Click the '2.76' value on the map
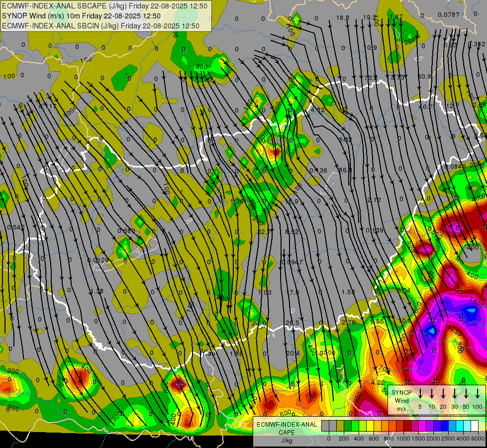 click(349, 322)
